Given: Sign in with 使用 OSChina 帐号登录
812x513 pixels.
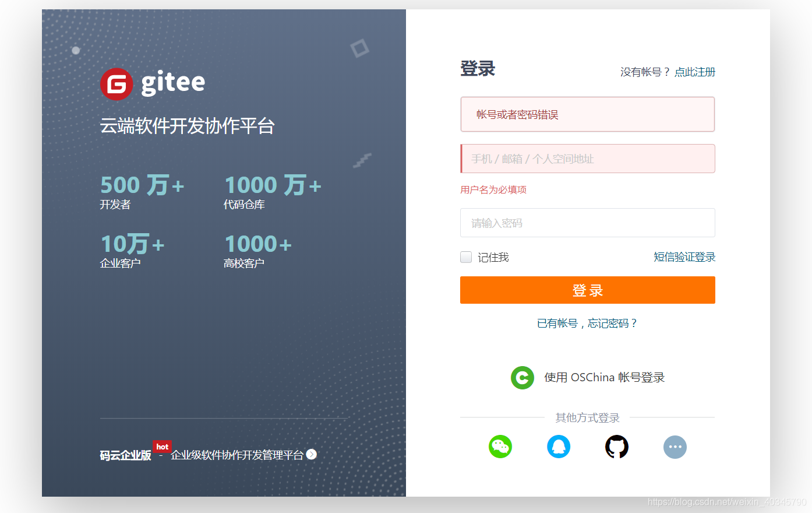Looking at the screenshot, I should 604,377.
